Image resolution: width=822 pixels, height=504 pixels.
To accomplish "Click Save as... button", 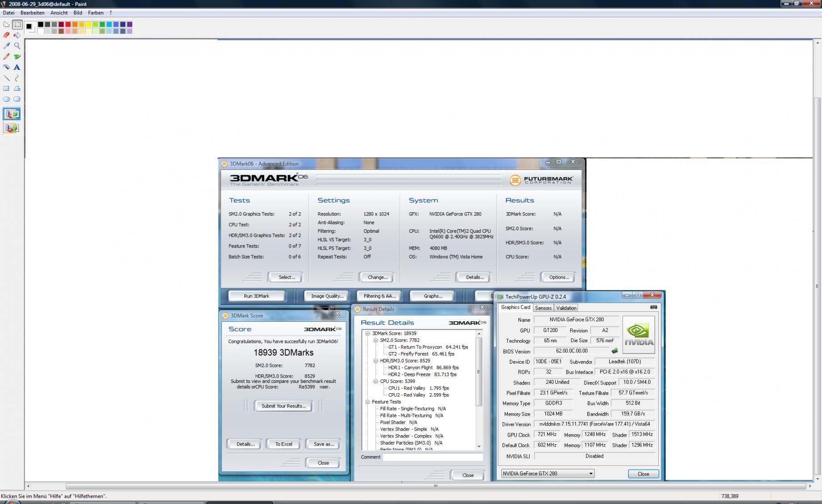I will pyautogui.click(x=324, y=444).
